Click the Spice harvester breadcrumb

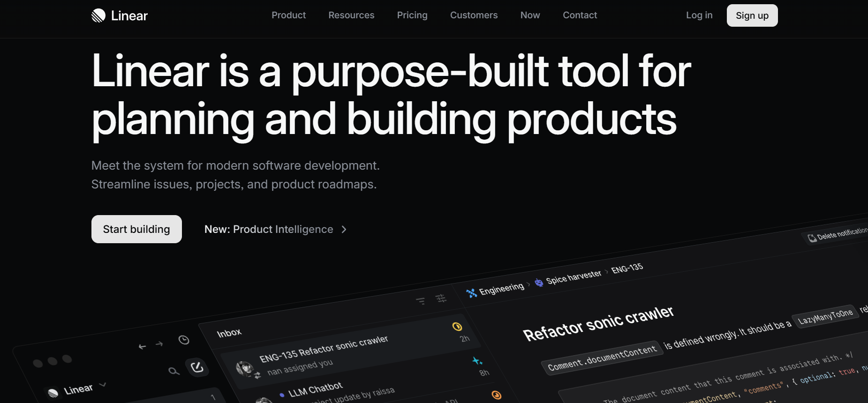click(574, 277)
